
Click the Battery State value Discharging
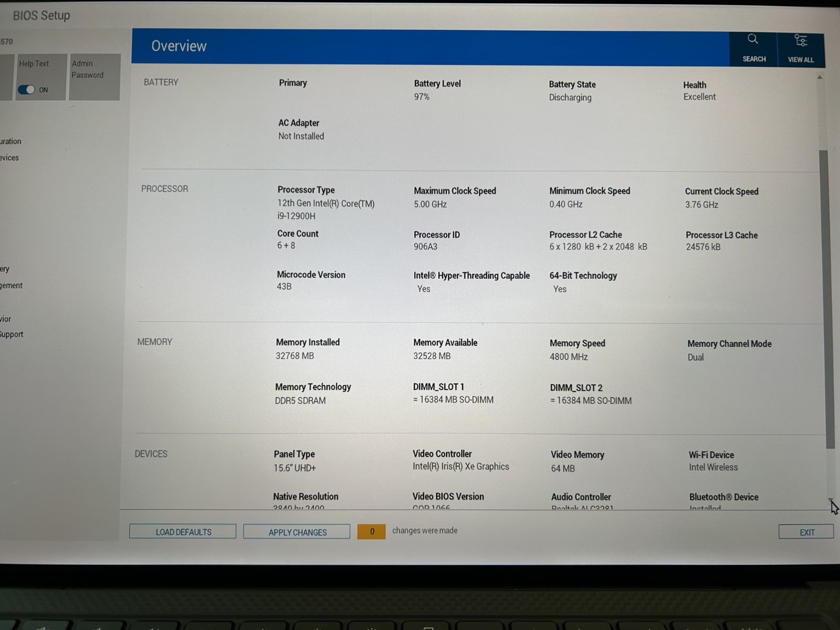(570, 98)
